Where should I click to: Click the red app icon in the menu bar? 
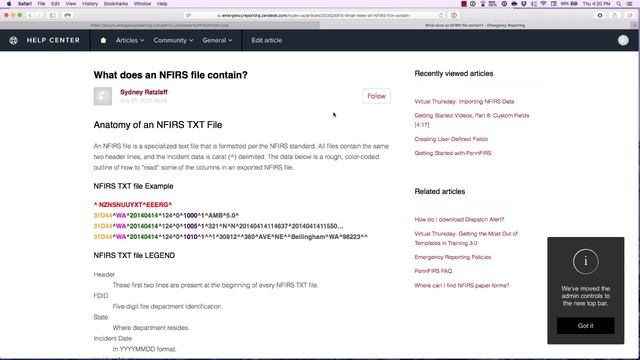click(464, 4)
